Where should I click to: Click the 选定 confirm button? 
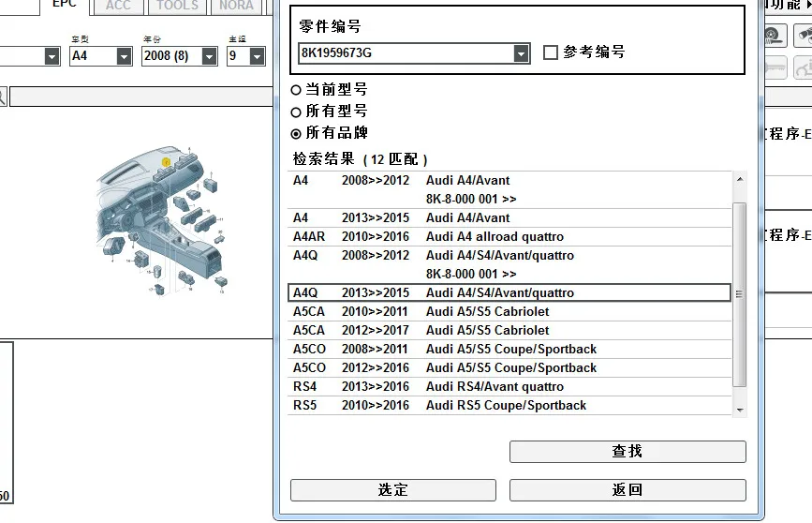tap(393, 490)
